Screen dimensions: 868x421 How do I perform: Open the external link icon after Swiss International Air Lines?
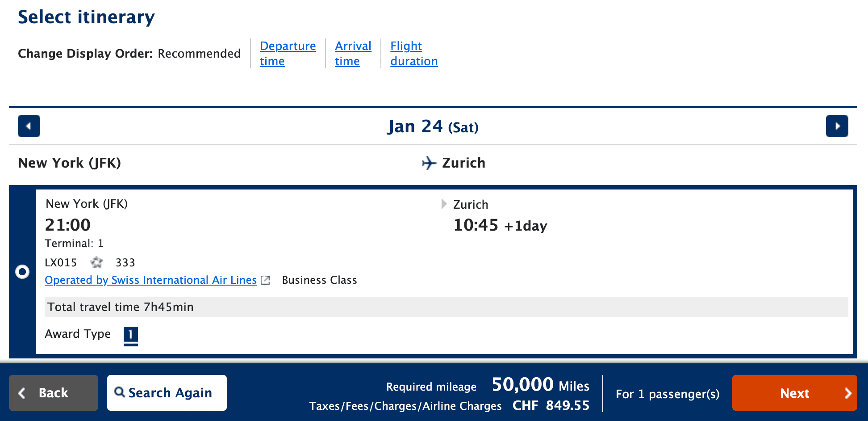pos(265,280)
